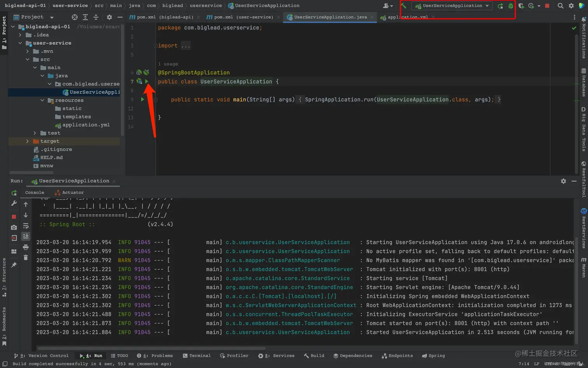Run with Coverage from the main toolbar

tap(521, 6)
